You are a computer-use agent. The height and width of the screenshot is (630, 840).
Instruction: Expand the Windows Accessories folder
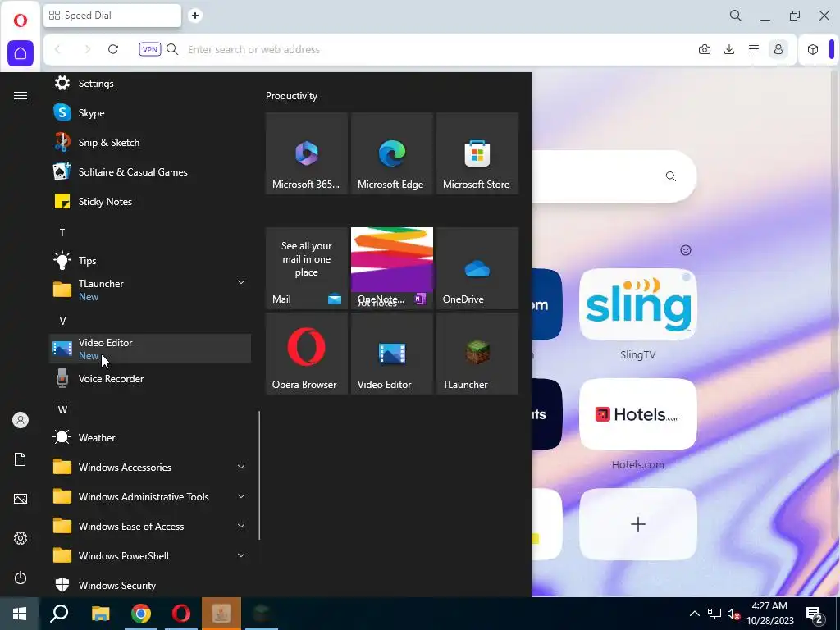tap(150, 467)
